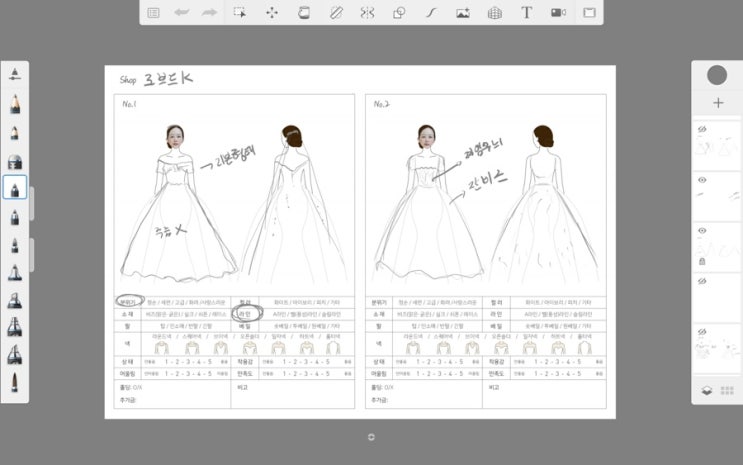Undo the last stroke
The width and height of the screenshot is (743, 465).
181,13
